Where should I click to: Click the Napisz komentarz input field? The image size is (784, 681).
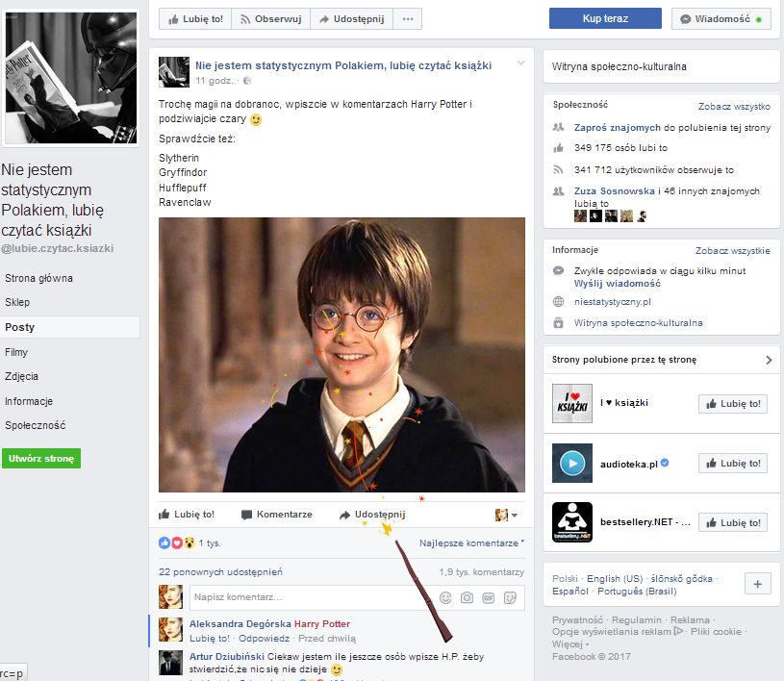coord(310,597)
